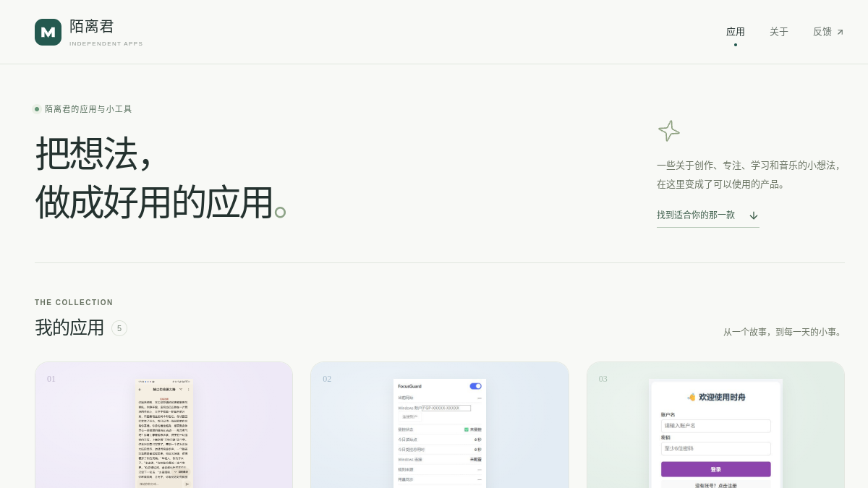Open app card 03 时舟 login preview

[x=716, y=433]
